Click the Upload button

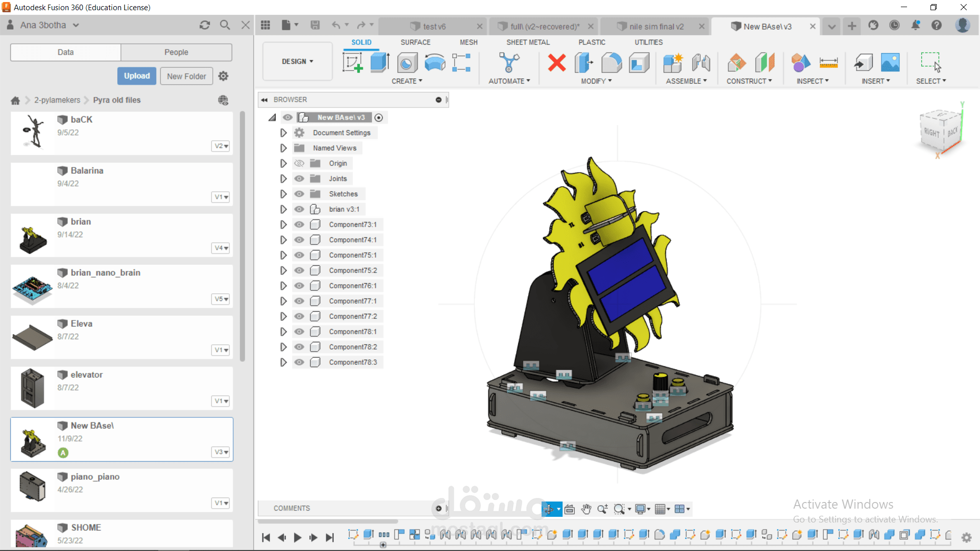(137, 76)
